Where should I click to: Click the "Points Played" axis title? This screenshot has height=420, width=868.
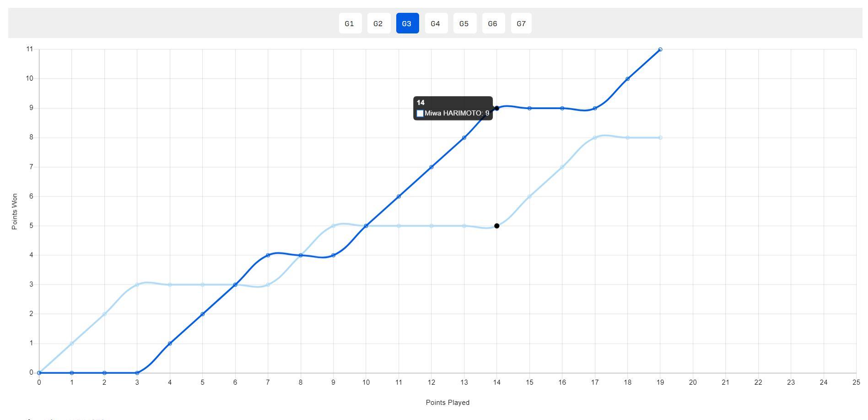coord(447,403)
